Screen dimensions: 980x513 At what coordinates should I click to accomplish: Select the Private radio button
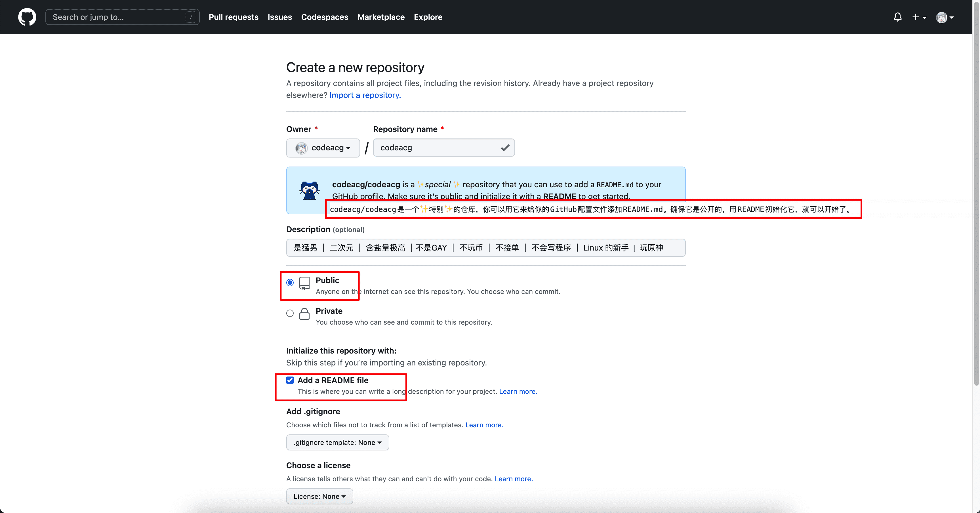(x=290, y=313)
